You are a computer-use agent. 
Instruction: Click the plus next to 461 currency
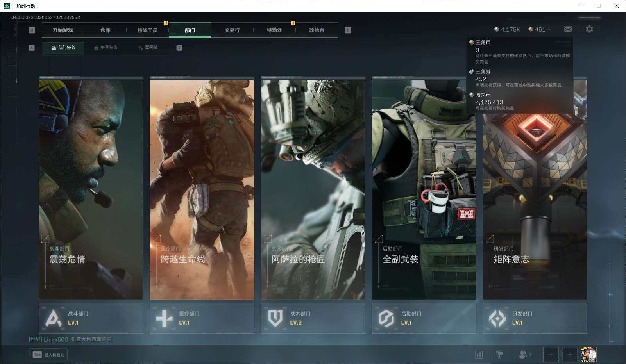pyautogui.click(x=549, y=29)
